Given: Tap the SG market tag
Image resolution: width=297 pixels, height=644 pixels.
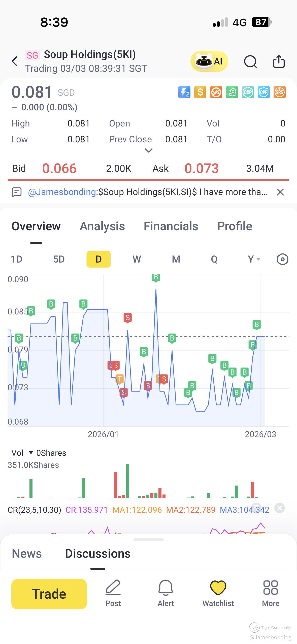Looking at the screenshot, I should pyautogui.click(x=32, y=55).
